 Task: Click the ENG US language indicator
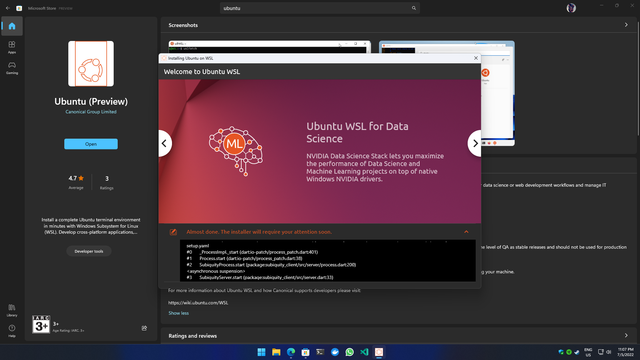click(588, 352)
